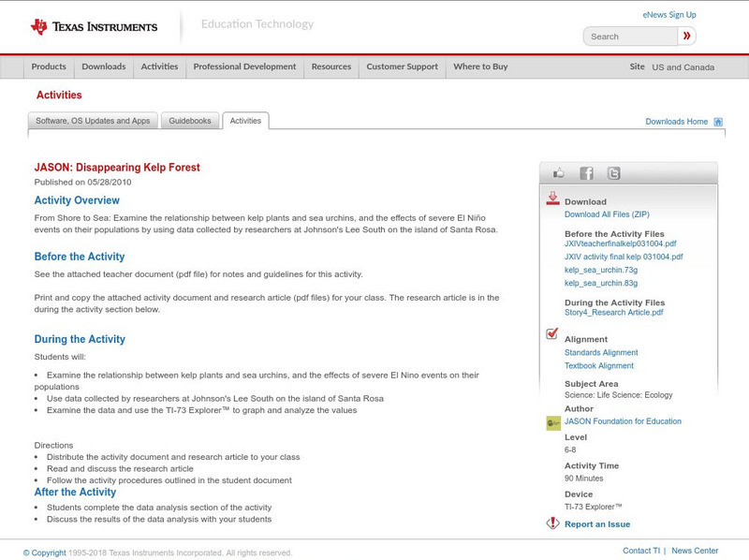
Task: Click the After the Activity heading
Action: click(x=75, y=493)
